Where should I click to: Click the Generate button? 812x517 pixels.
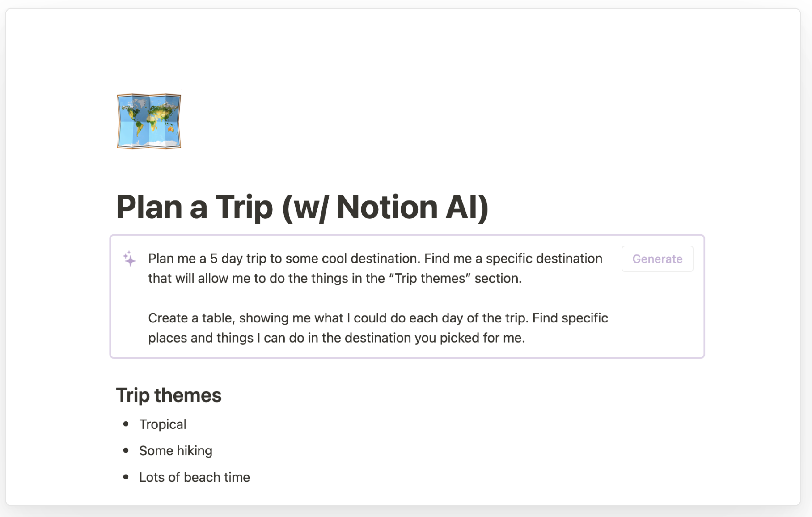click(x=657, y=258)
